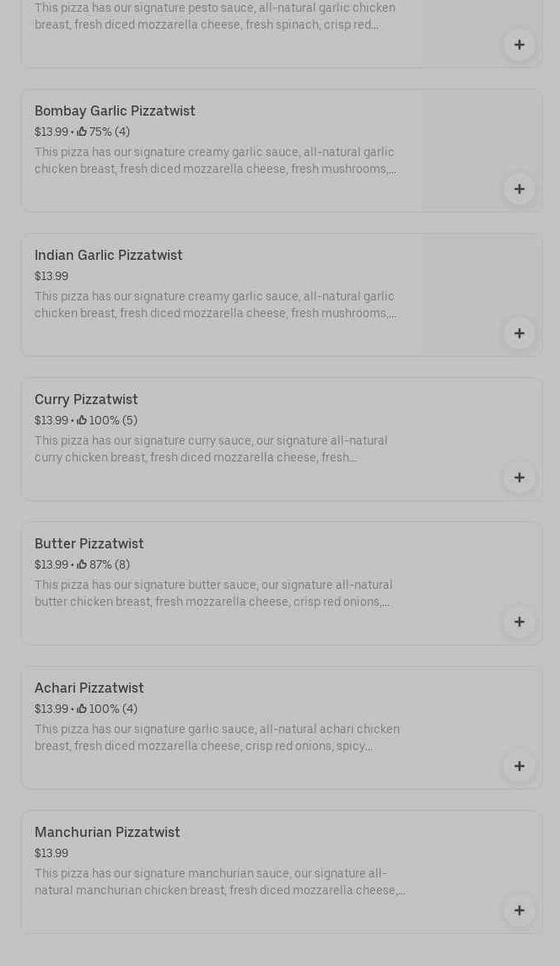Add Indian Garlic Pizzatwist with plus button
560x966 pixels.
click(519, 333)
